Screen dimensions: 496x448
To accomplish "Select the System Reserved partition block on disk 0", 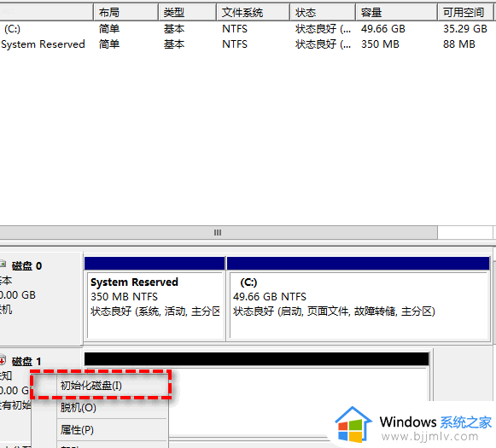I will click(x=155, y=299).
